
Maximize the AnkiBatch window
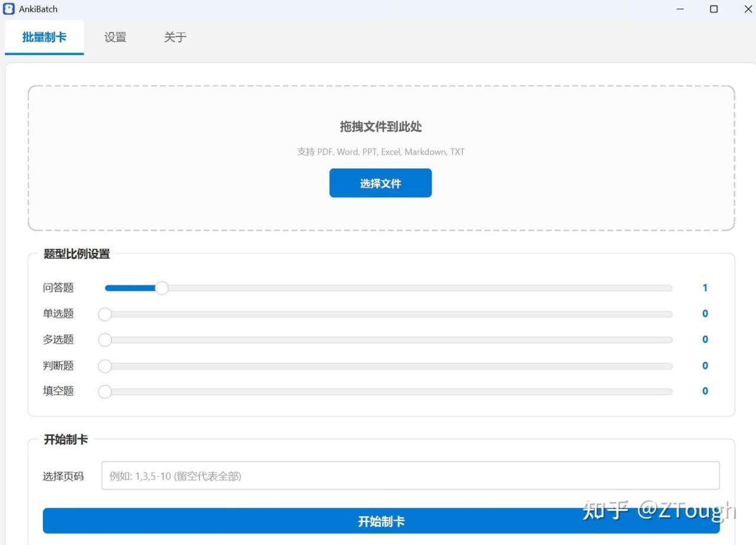713,9
